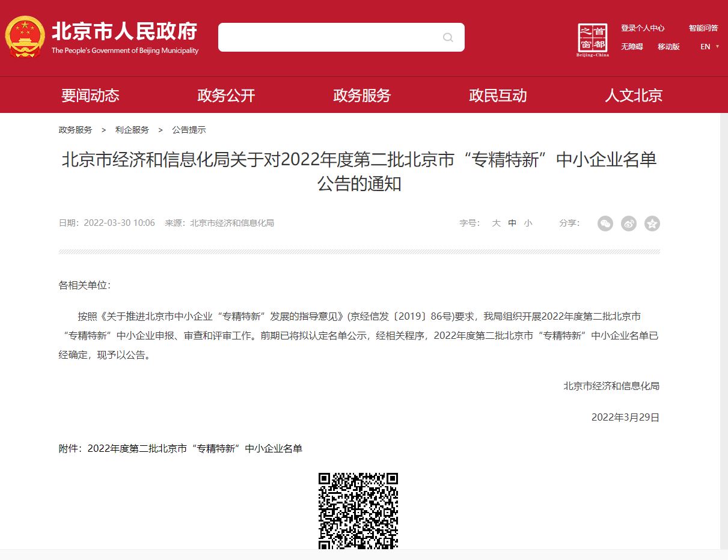
Task: Click 登录个人中心 login link
Action: (643, 28)
